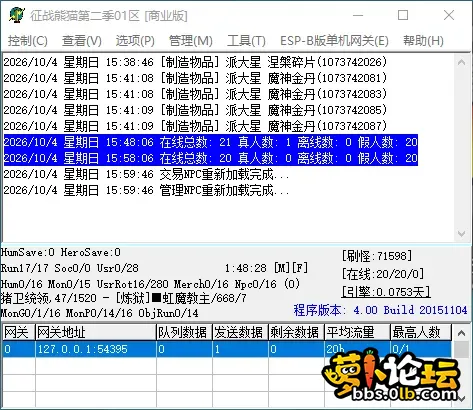Open the 帮助(H) menu
Screen dimensions: 473x410
(423, 41)
